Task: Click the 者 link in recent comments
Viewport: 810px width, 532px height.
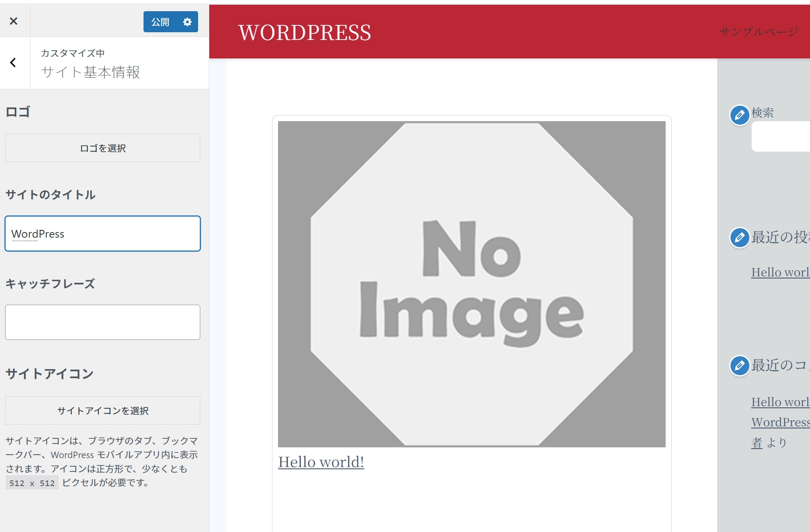Action: point(757,443)
